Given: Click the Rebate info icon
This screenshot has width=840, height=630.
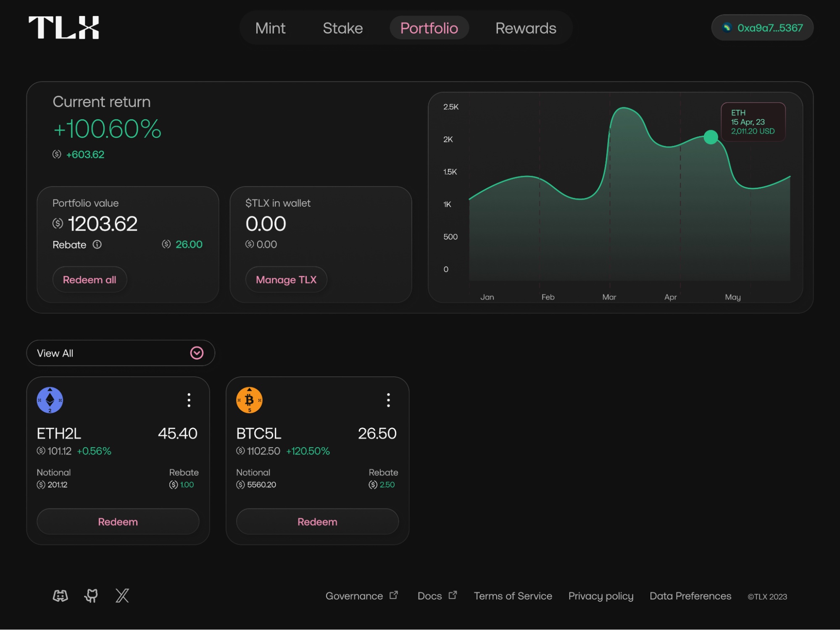Looking at the screenshot, I should [97, 244].
